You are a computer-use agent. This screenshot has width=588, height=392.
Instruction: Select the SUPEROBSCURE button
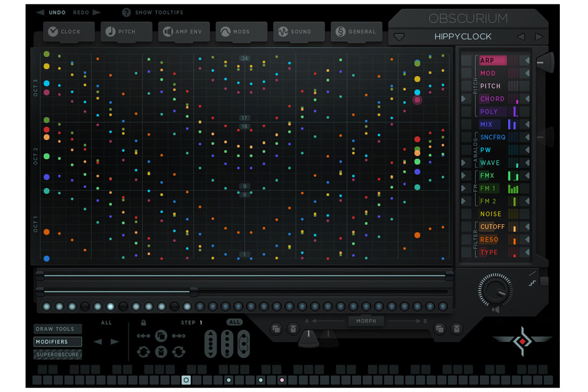point(57,355)
